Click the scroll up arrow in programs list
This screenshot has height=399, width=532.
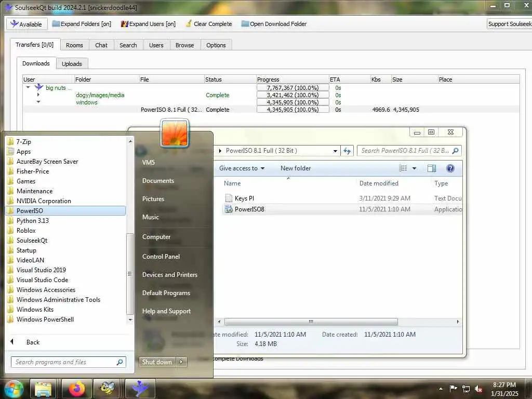[x=130, y=141]
